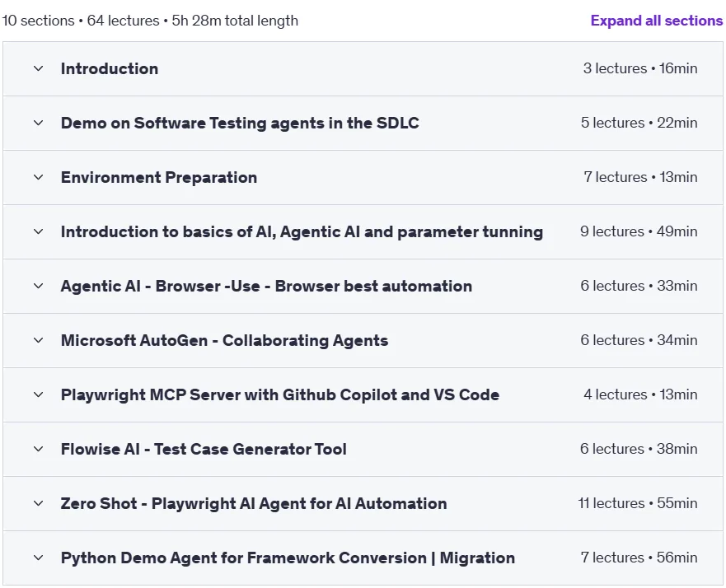Expand Python Demo Agent section chevron
The image size is (726, 588).
[39, 558]
